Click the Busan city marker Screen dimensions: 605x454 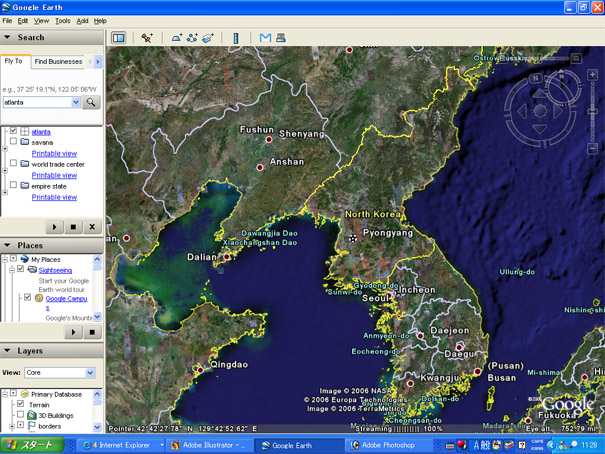[x=478, y=371]
